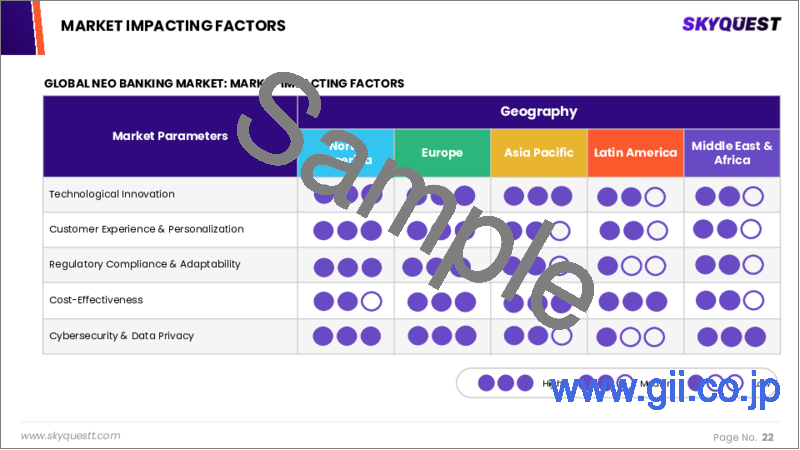Click the Market Impacting Factors slide title
Image resolution: width=800 pixels, height=450 pixels.
coord(173,25)
